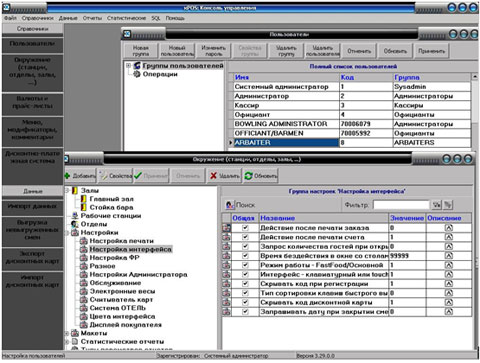Toggle the checkbox for Скрывать код при регистрации
480x363 pixels.
point(245,284)
